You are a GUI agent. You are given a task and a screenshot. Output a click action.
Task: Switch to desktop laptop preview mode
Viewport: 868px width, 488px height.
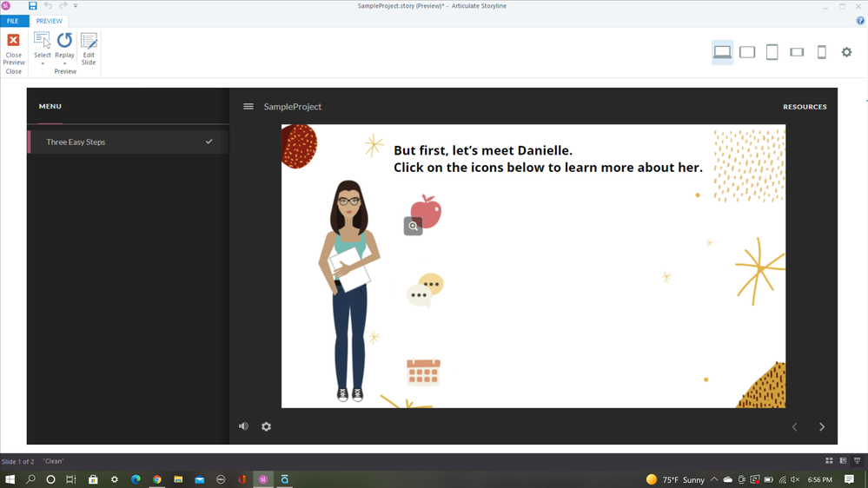pyautogui.click(x=722, y=52)
